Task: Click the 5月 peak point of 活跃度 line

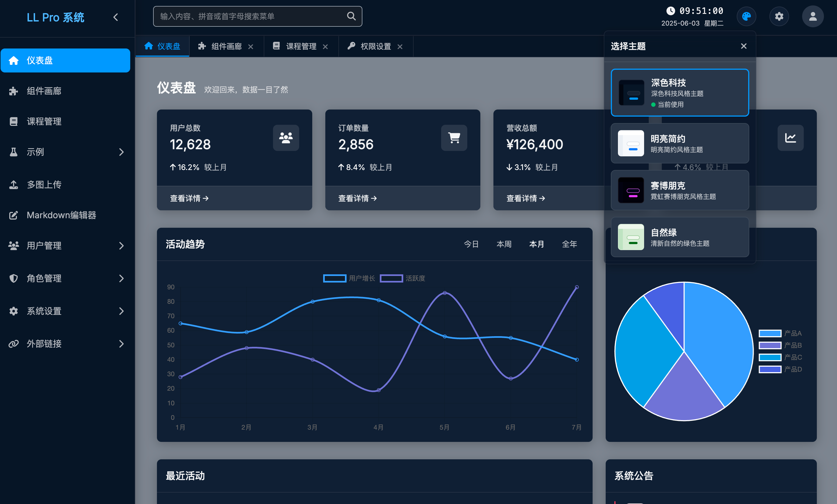Action: [444, 293]
